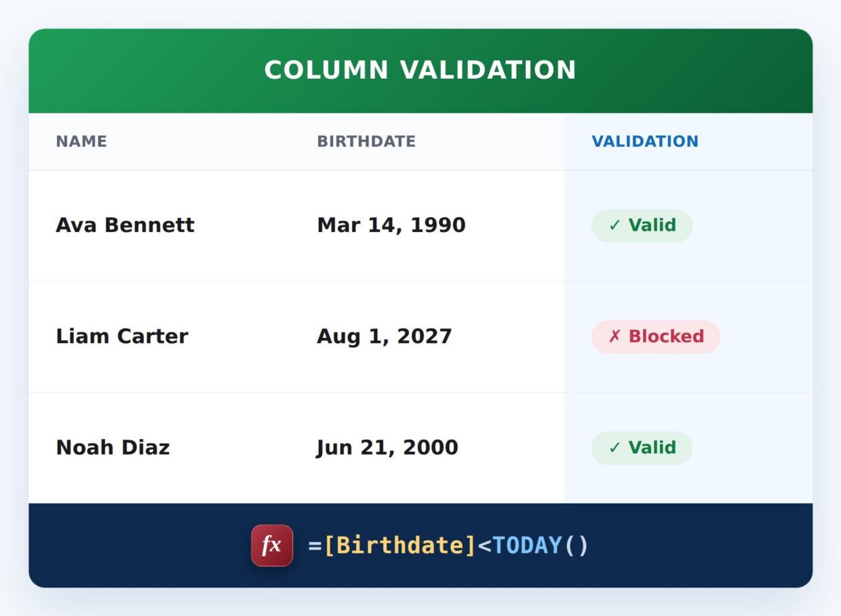The image size is (841, 616).
Task: Click the COLUMN VALIDATION title banner
Action: pos(420,71)
